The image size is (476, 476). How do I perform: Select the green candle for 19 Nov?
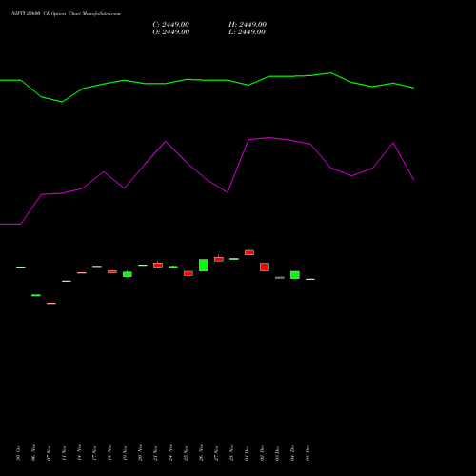128,274
